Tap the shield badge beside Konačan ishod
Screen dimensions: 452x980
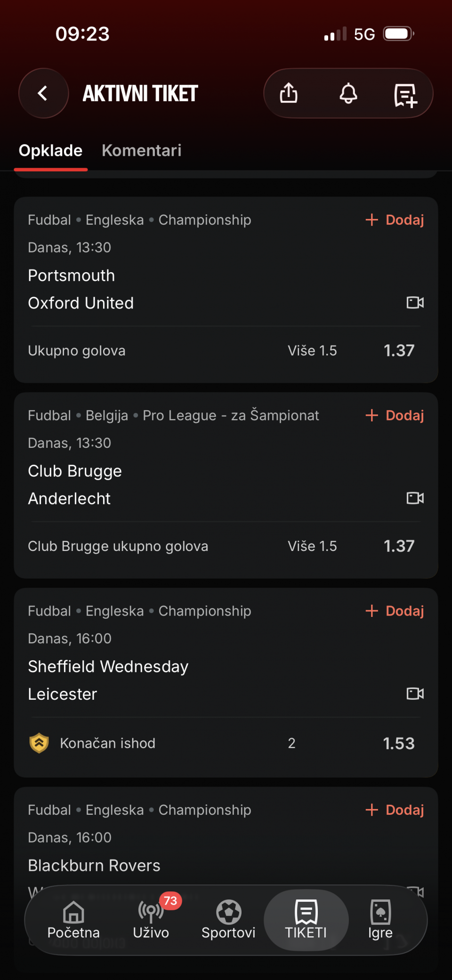(39, 743)
